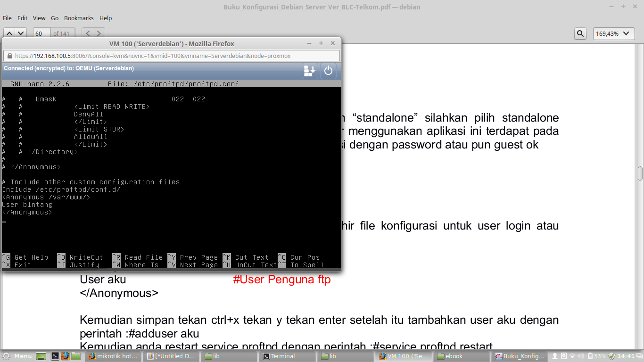
Task: Click the window list icon at panel end
Action: pyautogui.click(x=639, y=356)
